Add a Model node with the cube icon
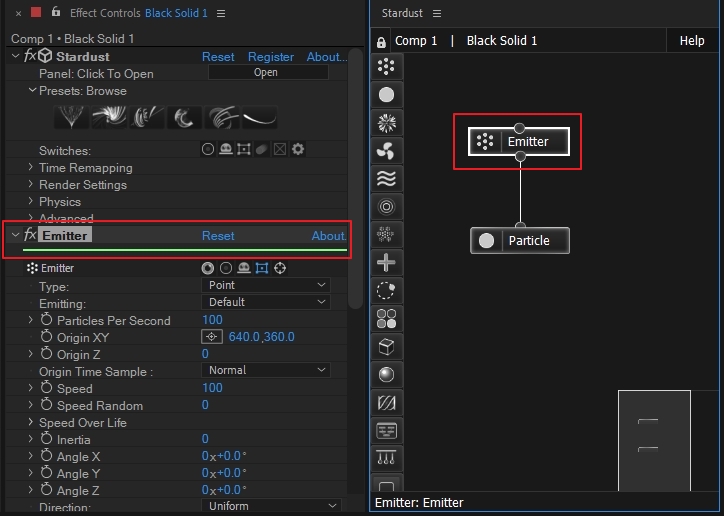The image size is (724, 516). (386, 347)
